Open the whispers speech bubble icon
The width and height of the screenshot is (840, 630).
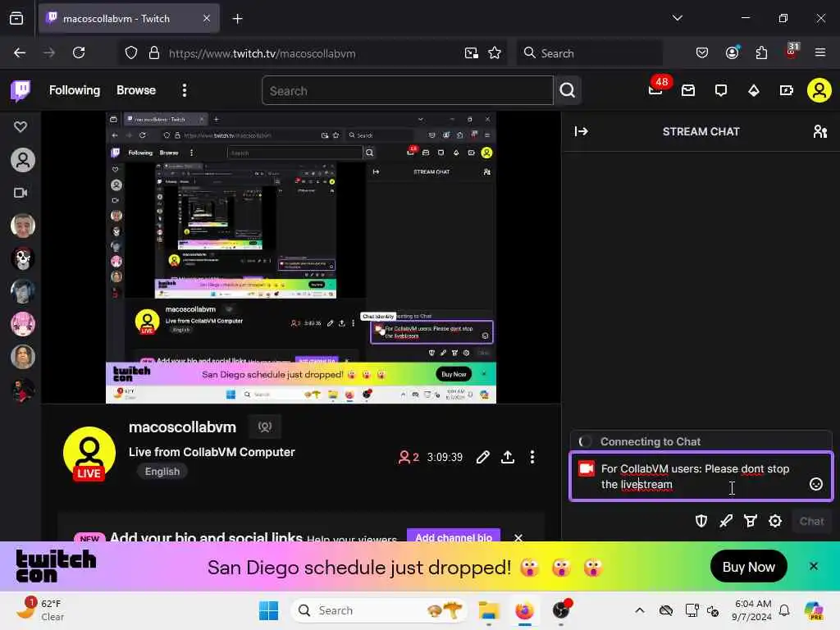pyautogui.click(x=721, y=90)
